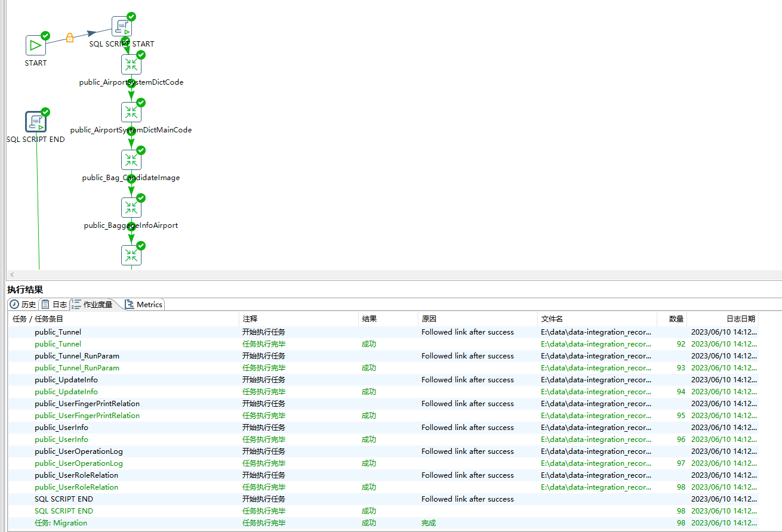Select the START job entry icon
This screenshot has width=782, height=532.
36,45
